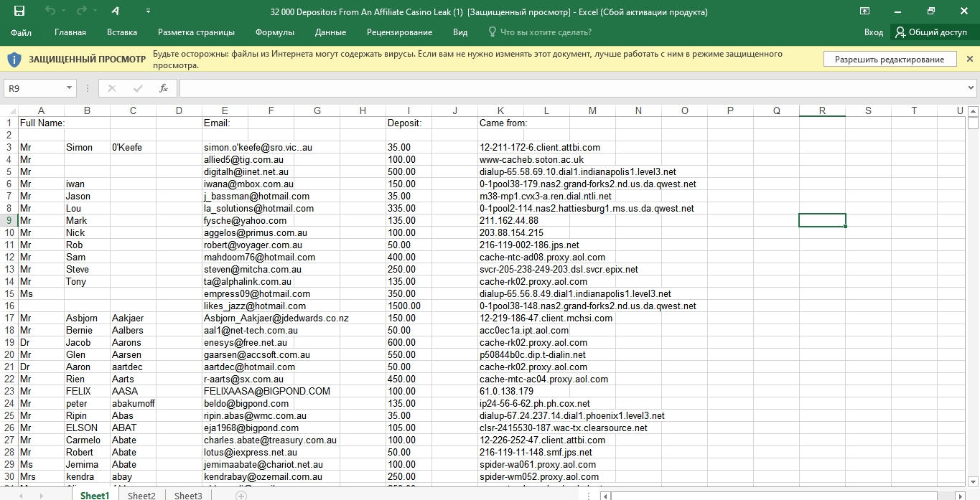Click the 'Что вы хотите сделать?' search field

[x=546, y=32]
